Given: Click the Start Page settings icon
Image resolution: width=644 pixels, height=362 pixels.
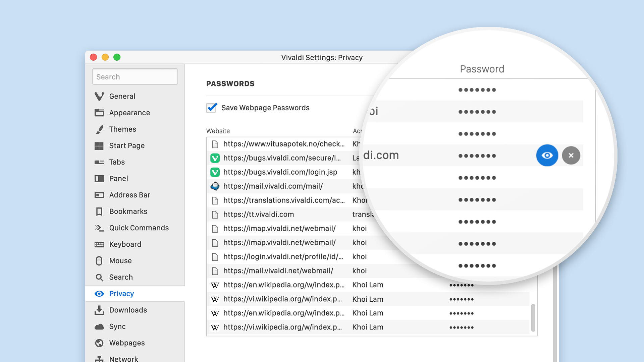Looking at the screenshot, I should coord(100,145).
